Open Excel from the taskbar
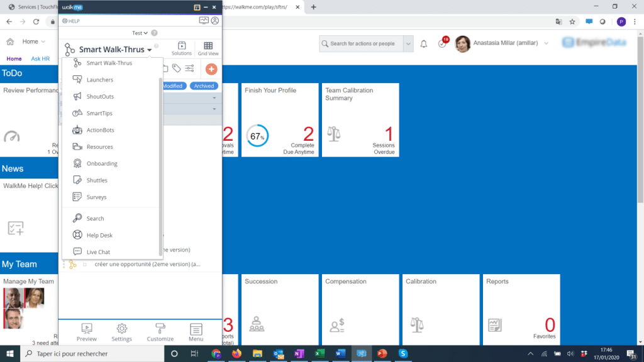Screen dimensions: 644x362 point(319,353)
